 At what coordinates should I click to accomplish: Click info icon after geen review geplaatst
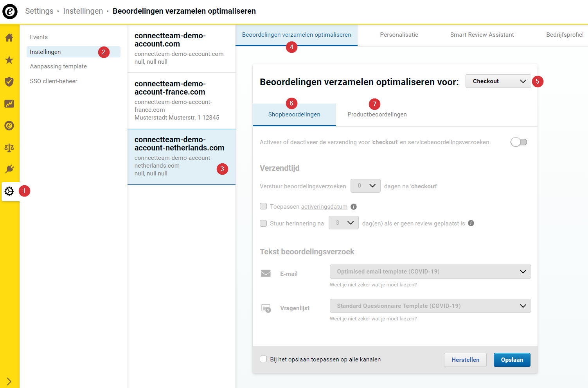471,223
